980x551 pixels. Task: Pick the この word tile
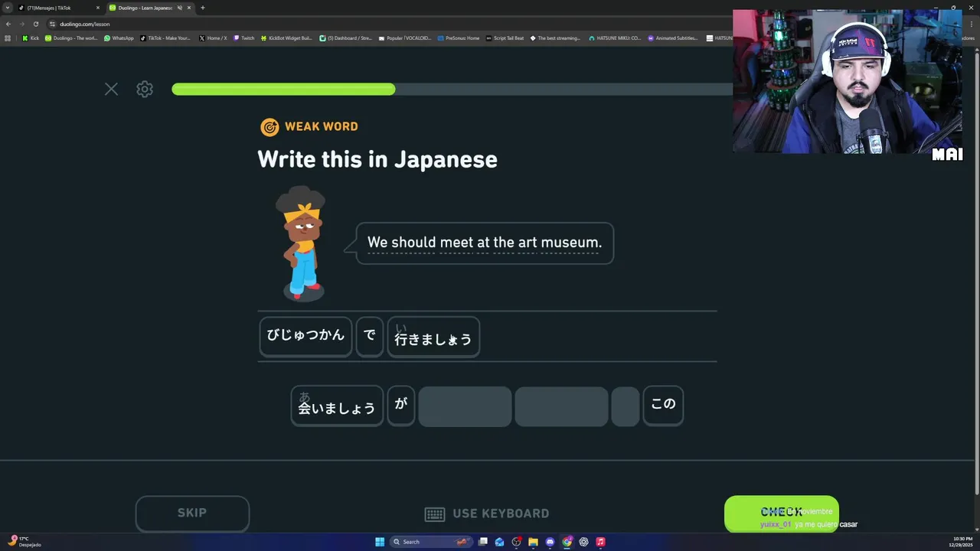(x=663, y=406)
